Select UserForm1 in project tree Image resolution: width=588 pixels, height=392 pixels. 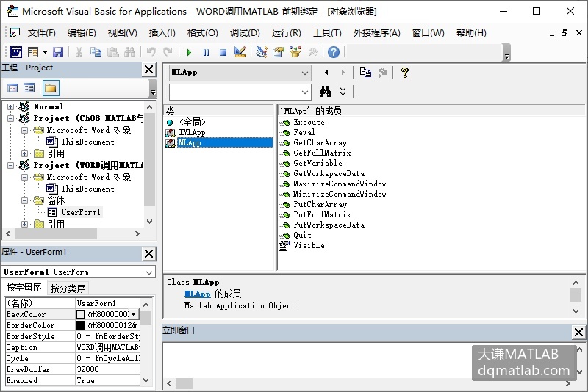tap(81, 212)
